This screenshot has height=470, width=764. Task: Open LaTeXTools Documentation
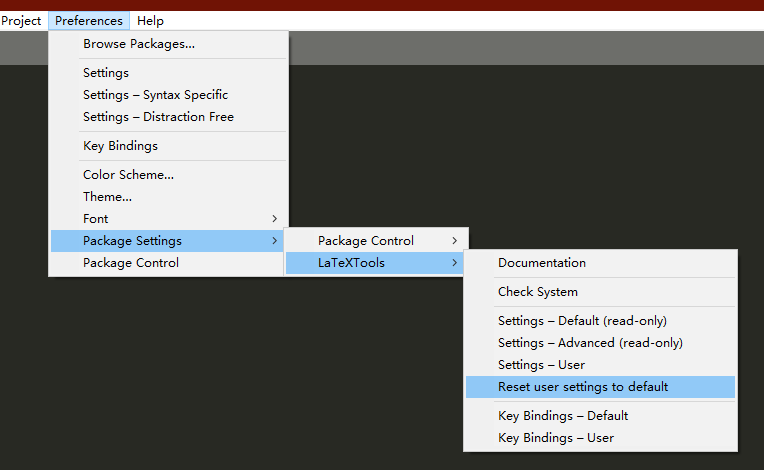click(x=542, y=263)
